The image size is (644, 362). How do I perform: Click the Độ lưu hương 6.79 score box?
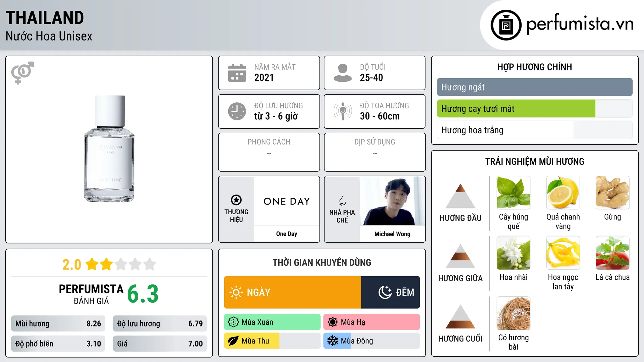[160, 324]
